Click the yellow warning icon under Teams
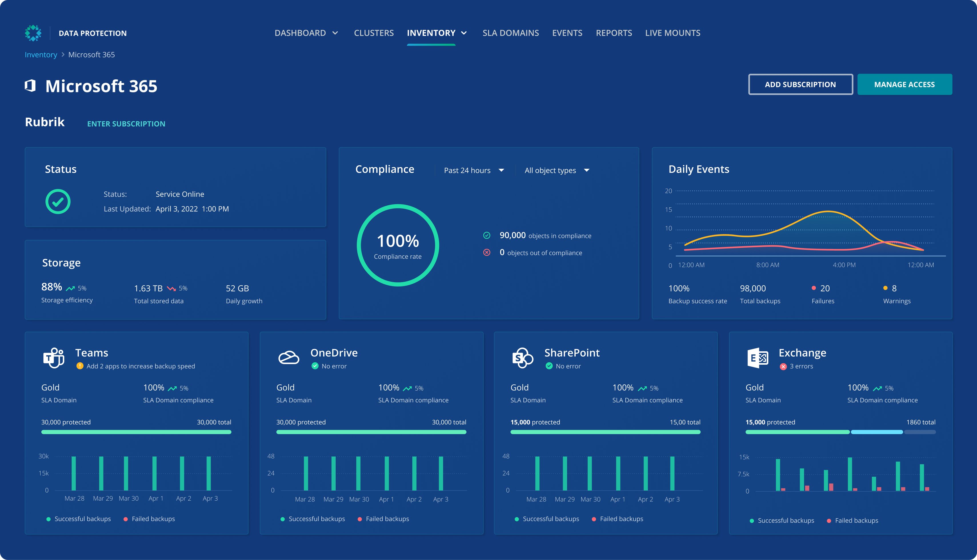The image size is (977, 560). 80,366
